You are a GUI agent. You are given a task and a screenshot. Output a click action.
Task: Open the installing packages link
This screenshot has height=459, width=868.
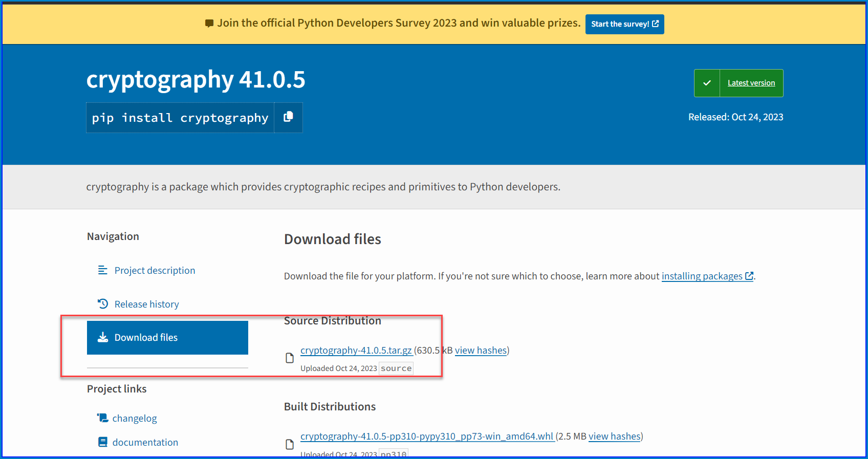pyautogui.click(x=702, y=276)
